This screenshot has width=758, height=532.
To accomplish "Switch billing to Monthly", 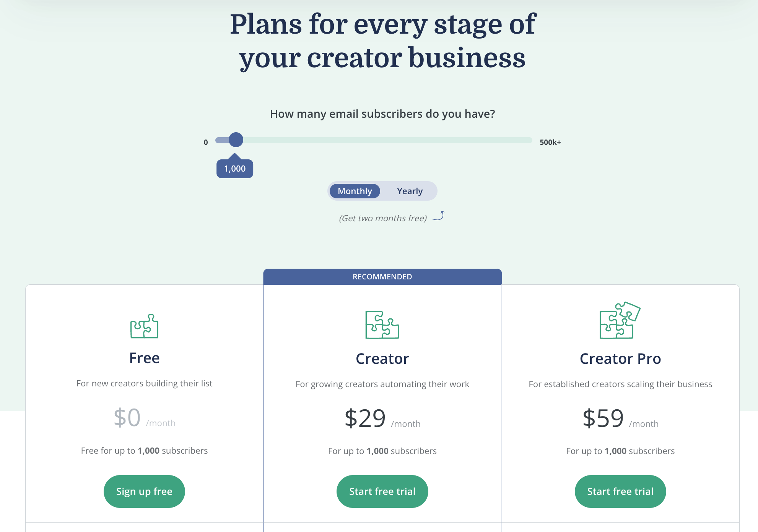I will (x=355, y=191).
